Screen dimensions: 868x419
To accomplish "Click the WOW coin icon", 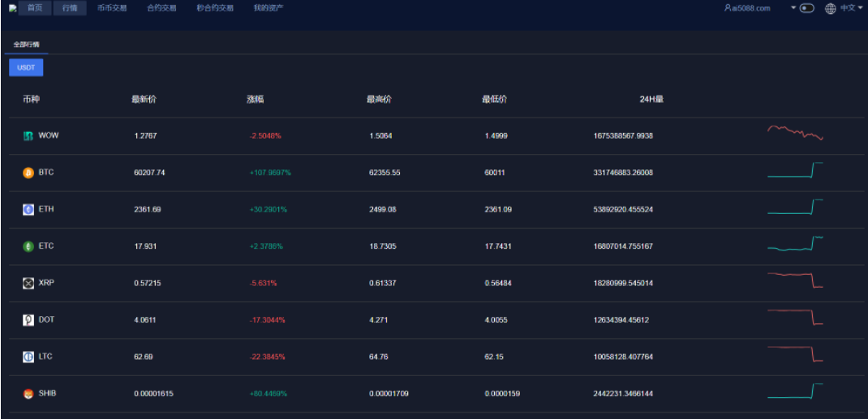I will pyautogui.click(x=28, y=136).
